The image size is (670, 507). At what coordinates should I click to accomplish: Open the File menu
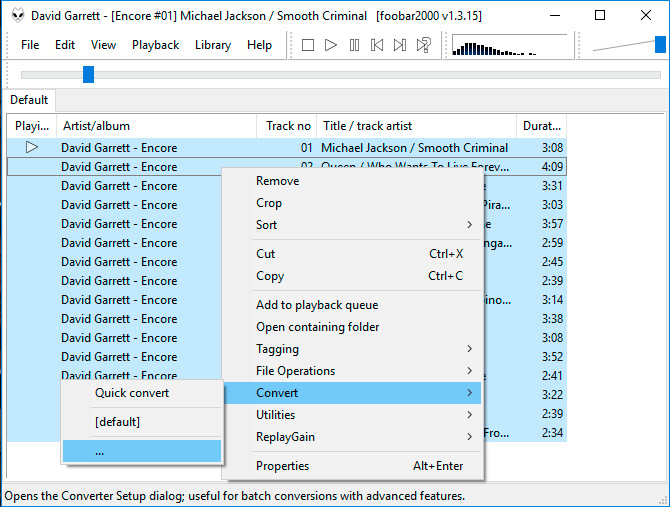pos(30,45)
